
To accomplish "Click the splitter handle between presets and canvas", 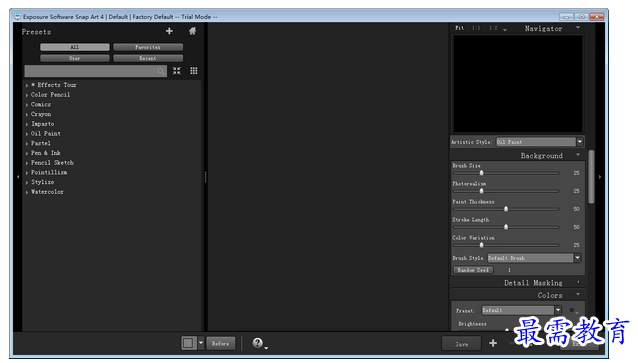I will click(x=205, y=177).
